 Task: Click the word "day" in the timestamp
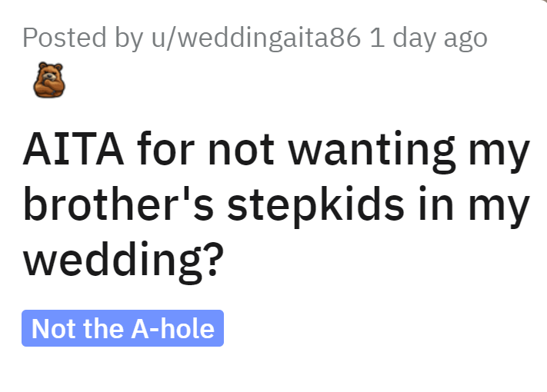click(415, 38)
